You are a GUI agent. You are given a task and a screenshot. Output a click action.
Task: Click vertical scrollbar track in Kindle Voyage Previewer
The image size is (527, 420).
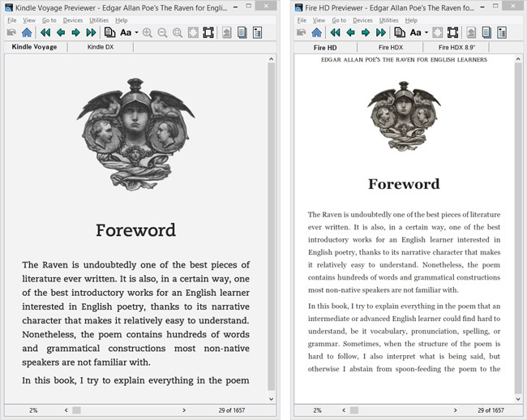coord(272,227)
